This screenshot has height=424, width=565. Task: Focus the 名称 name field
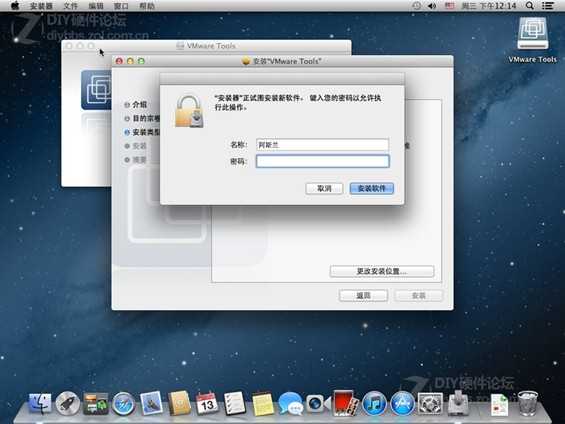[x=322, y=145]
